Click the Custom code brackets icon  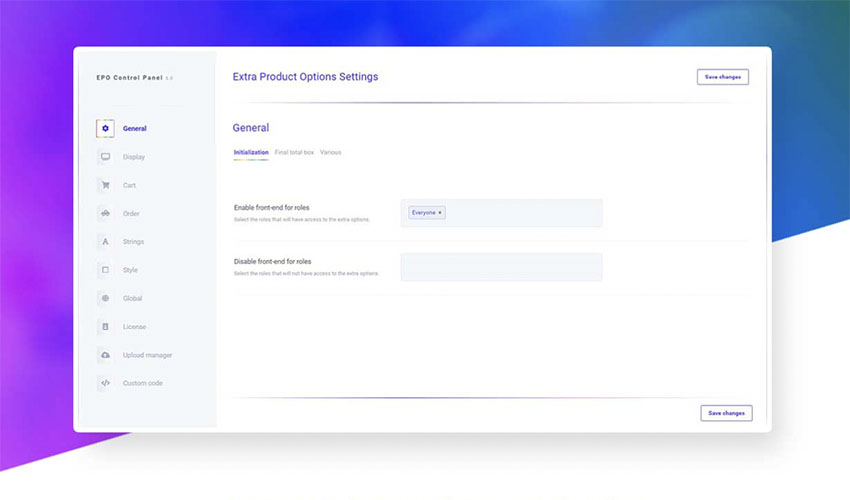(x=105, y=383)
